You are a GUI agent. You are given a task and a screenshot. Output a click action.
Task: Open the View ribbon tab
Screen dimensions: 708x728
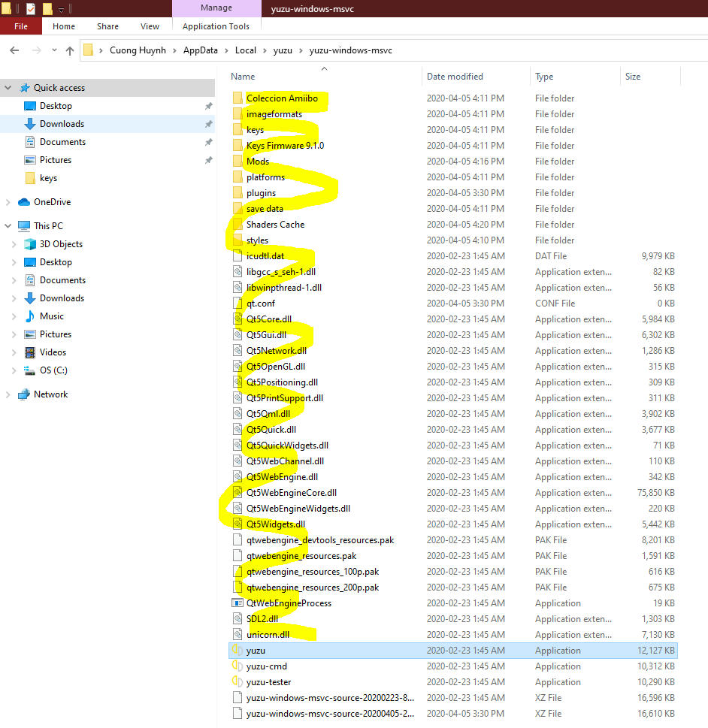pyautogui.click(x=150, y=26)
